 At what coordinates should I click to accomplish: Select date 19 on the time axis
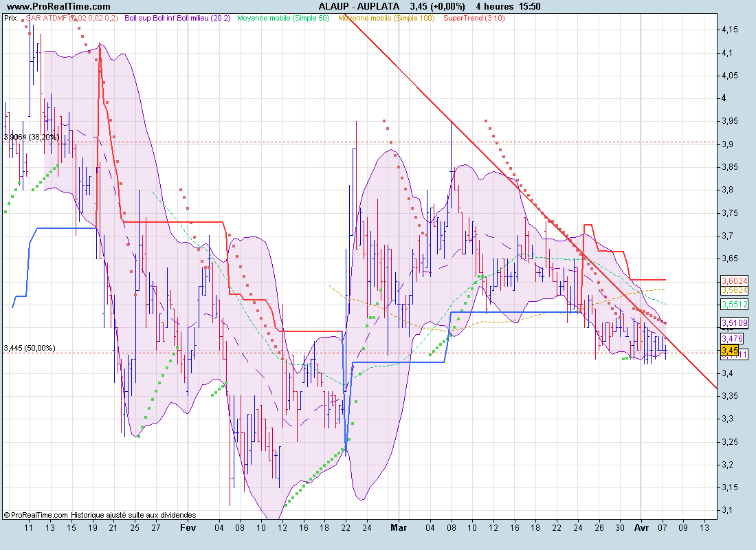coord(93,528)
